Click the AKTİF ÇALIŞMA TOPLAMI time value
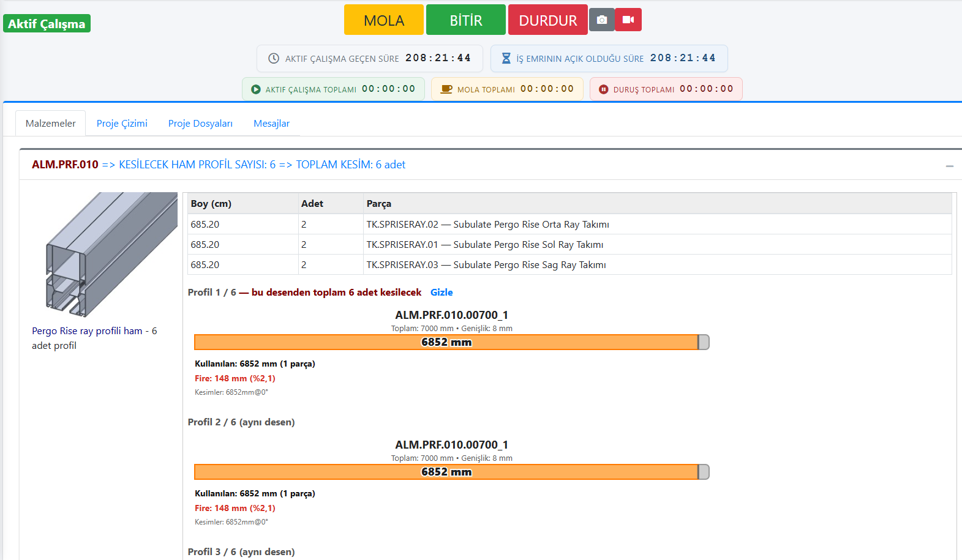 point(389,89)
